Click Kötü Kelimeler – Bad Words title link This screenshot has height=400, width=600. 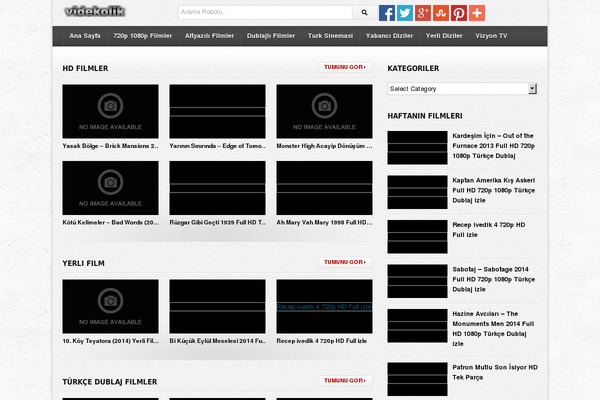tap(111, 222)
